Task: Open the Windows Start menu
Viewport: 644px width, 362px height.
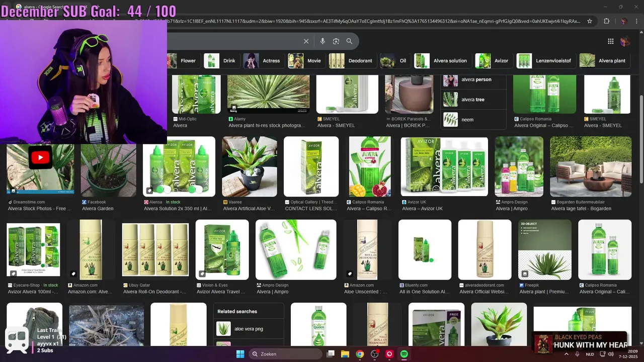Action: pyautogui.click(x=240, y=354)
